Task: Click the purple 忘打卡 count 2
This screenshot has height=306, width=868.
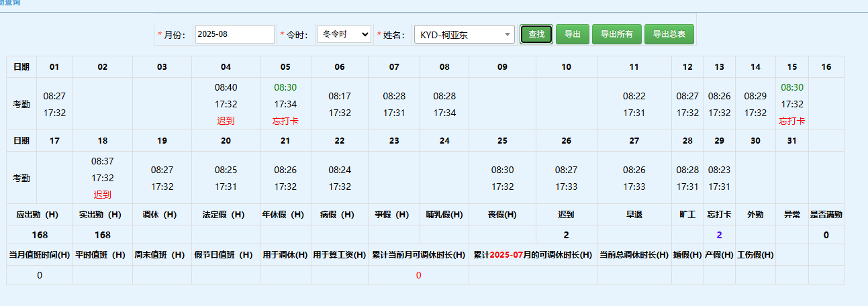Action: coord(719,235)
